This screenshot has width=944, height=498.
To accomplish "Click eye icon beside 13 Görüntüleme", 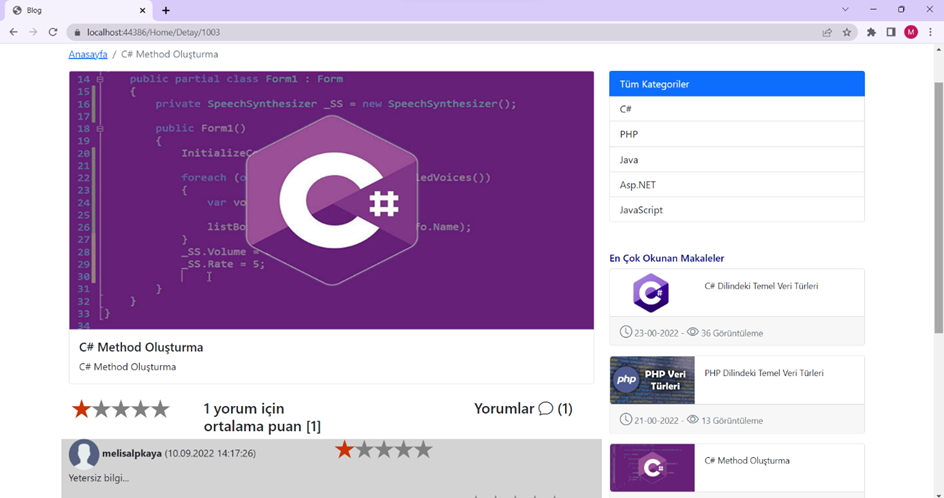I will point(693,419).
